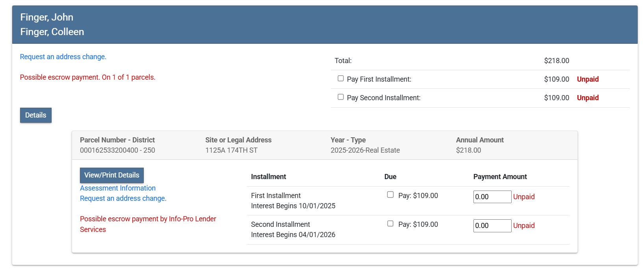
Task: Check the Pay First Installment checkbox
Action: pos(341,78)
